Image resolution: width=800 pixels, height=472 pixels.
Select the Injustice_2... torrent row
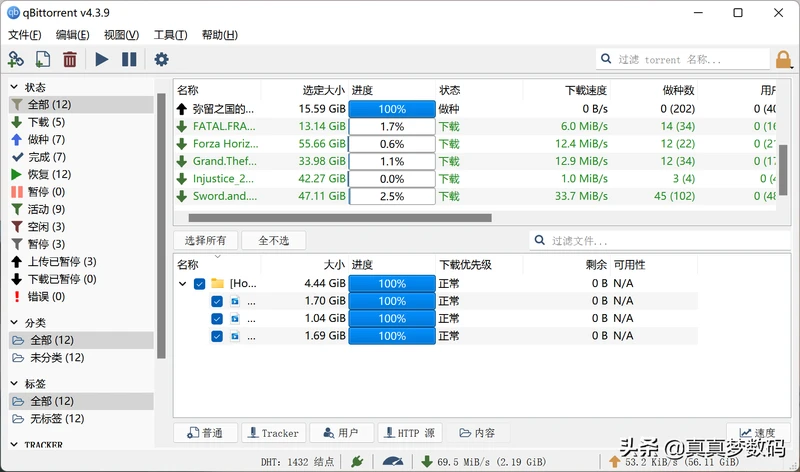pos(476,179)
